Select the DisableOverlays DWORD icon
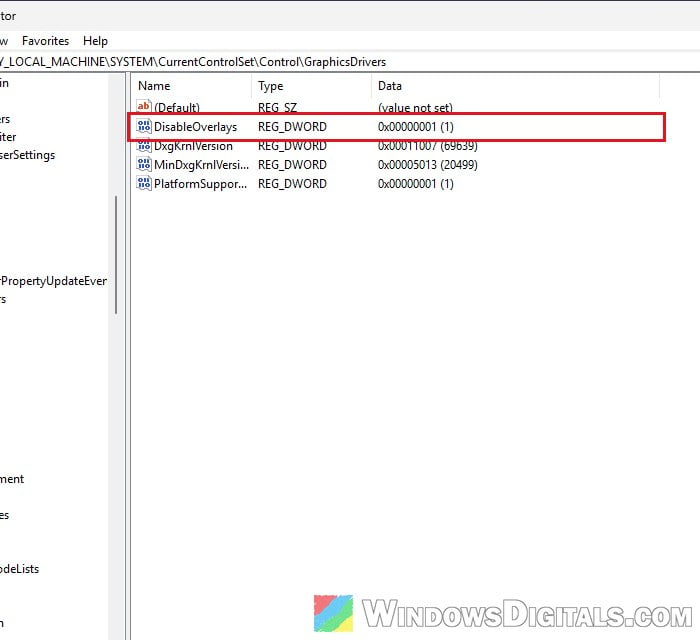The width and height of the screenshot is (700, 640). 144,126
